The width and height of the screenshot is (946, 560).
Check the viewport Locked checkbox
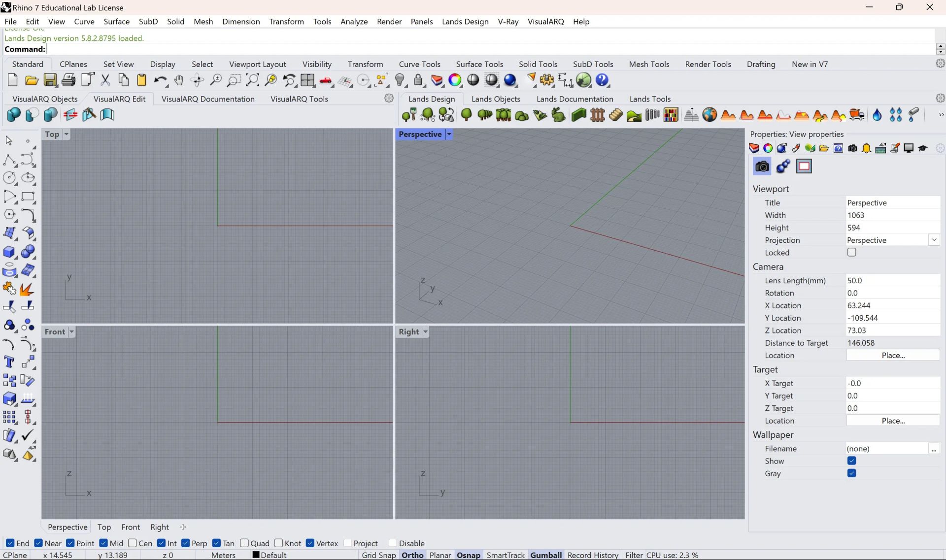[851, 252]
